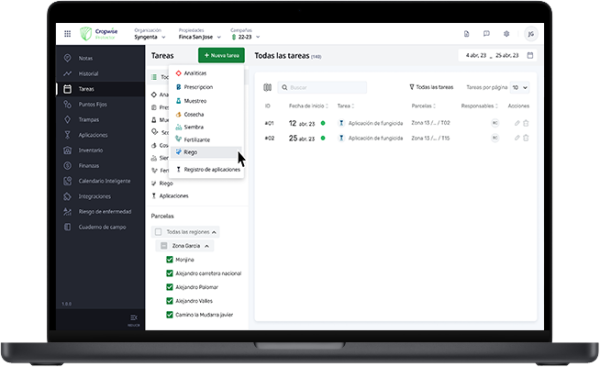600x367 pixels.
Task: Open the document icon in top bar
Action: [466, 34]
